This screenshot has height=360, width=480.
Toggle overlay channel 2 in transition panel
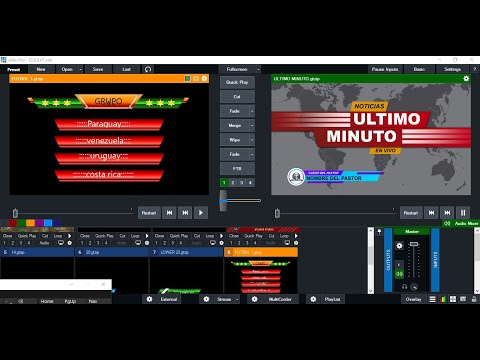pyautogui.click(x=233, y=182)
